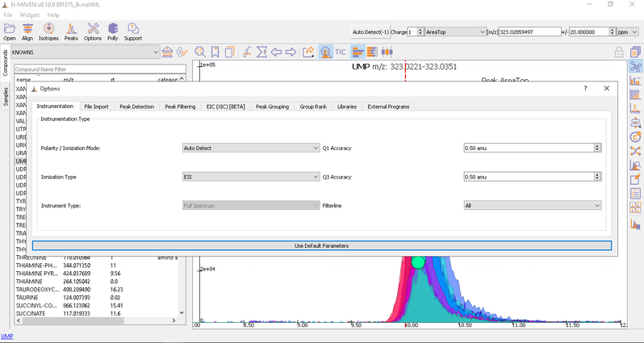The height and width of the screenshot is (343, 644).
Task: Switch to the Peak Filtering tab
Action: (x=180, y=107)
